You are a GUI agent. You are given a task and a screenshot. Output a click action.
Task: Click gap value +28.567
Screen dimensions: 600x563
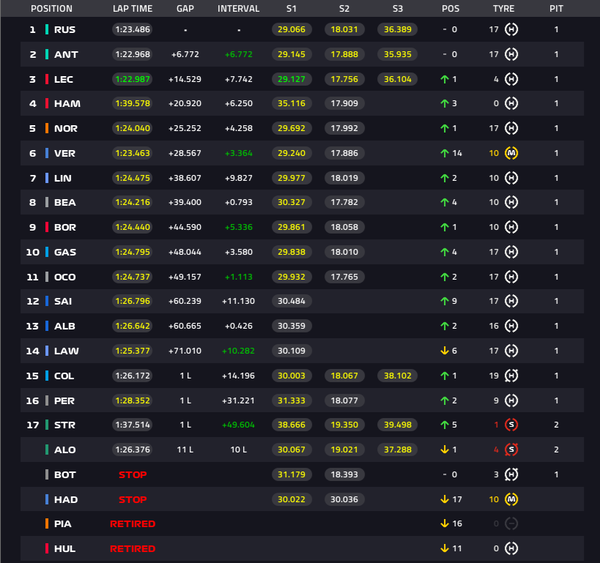point(185,153)
